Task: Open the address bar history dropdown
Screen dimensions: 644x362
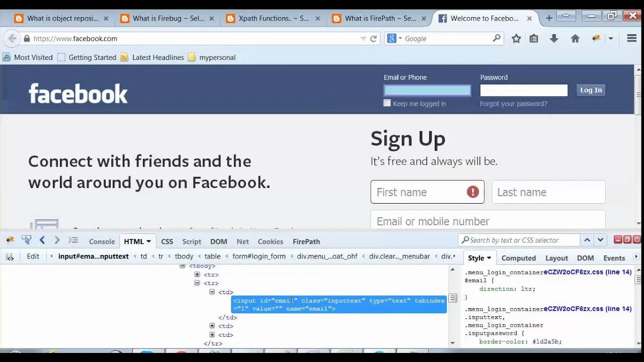Action: [x=363, y=39]
